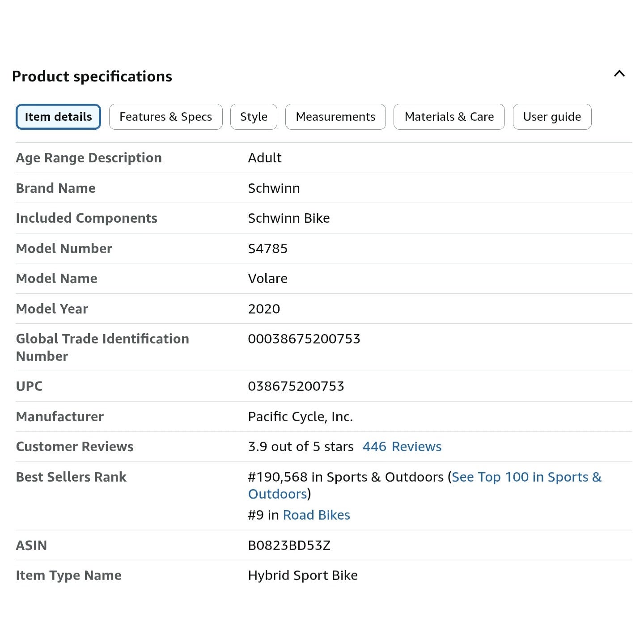Click the Brand Name value Schwinn
The height and width of the screenshot is (644, 644).
tap(274, 188)
